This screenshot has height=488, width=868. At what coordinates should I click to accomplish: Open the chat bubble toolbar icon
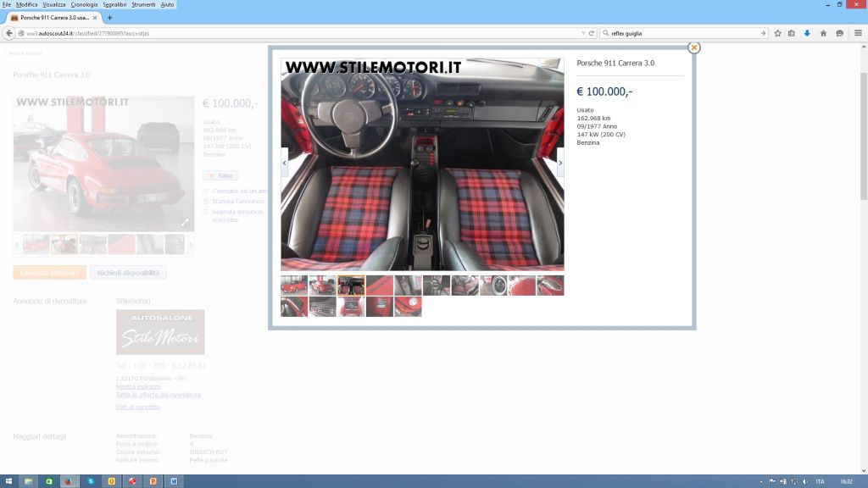tap(840, 33)
